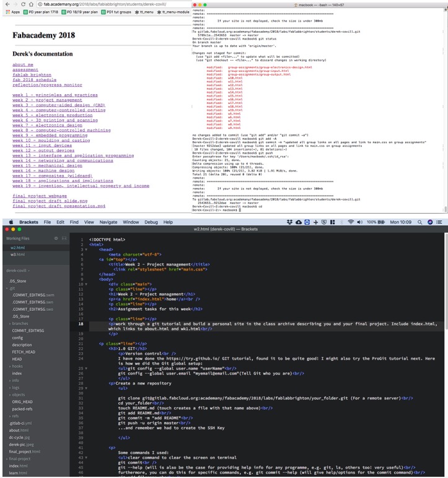Open the Apple menu
The height and width of the screenshot is (478, 448).
[x=11, y=222]
